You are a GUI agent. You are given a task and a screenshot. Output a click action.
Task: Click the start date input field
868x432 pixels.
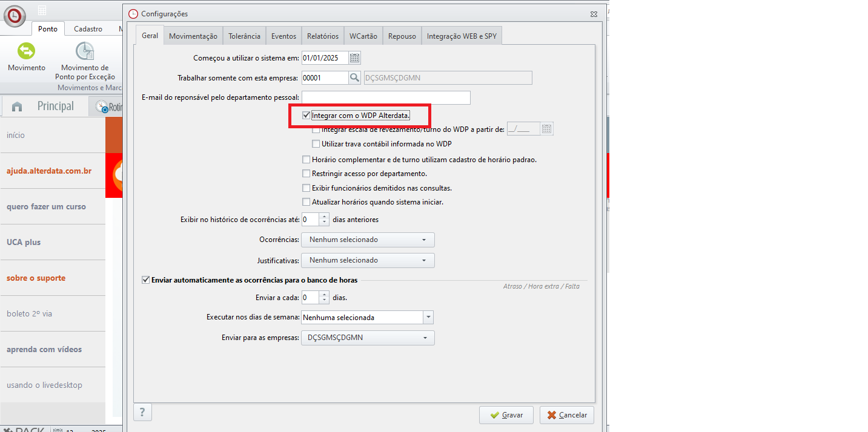pyautogui.click(x=325, y=58)
